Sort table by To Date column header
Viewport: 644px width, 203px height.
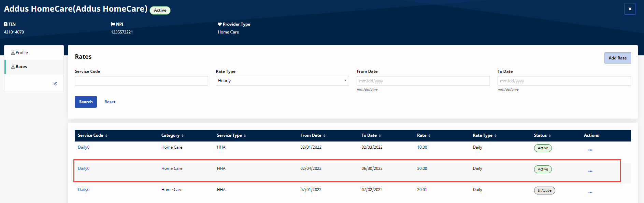point(371,135)
